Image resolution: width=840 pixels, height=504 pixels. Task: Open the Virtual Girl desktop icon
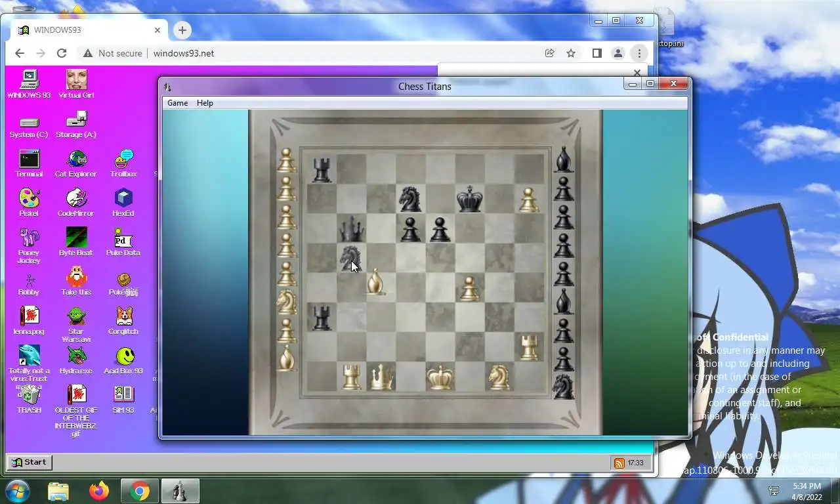(76, 84)
